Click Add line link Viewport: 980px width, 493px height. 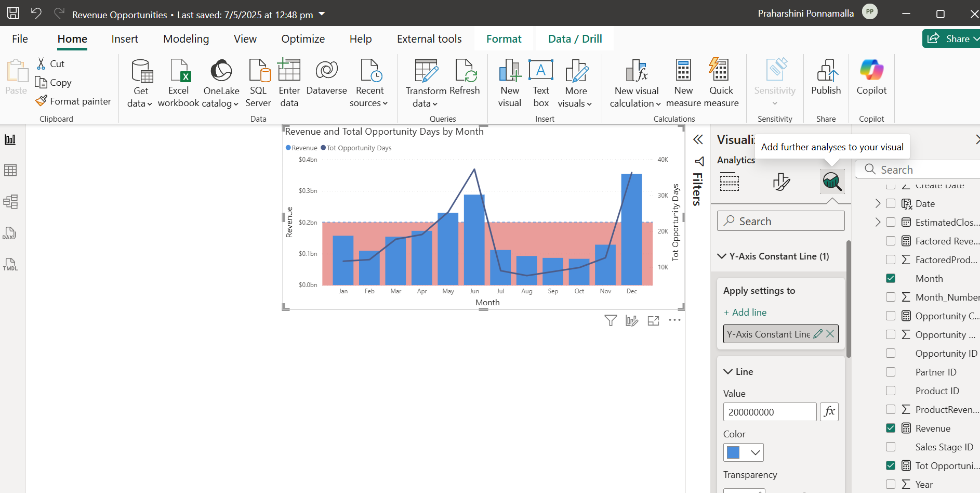point(745,312)
